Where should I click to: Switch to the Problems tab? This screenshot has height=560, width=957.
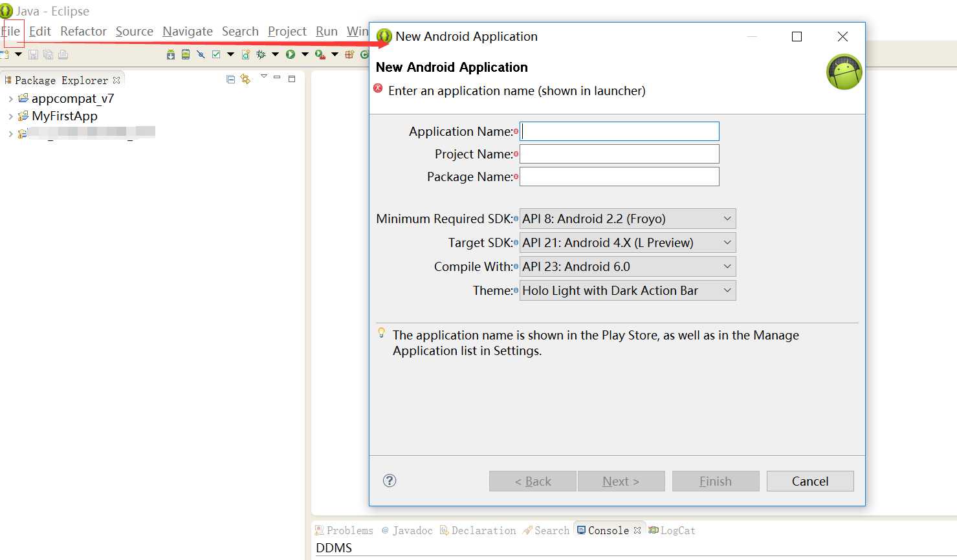tap(344, 530)
